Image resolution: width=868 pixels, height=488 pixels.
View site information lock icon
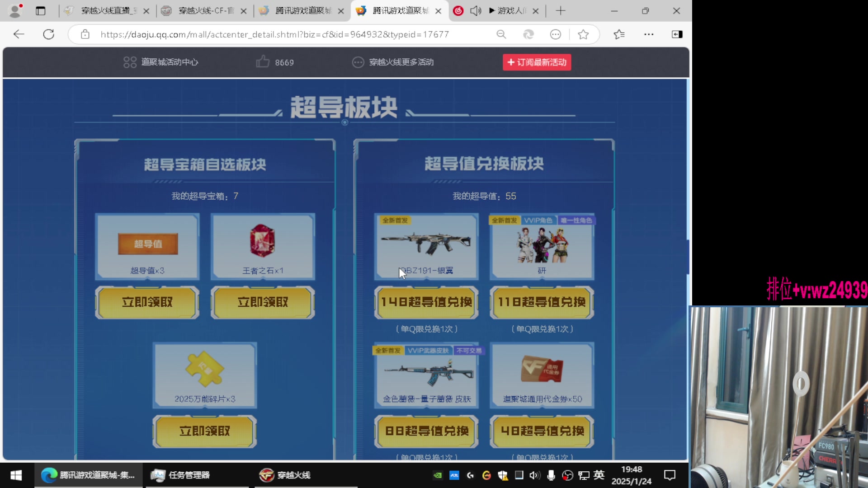coord(85,34)
